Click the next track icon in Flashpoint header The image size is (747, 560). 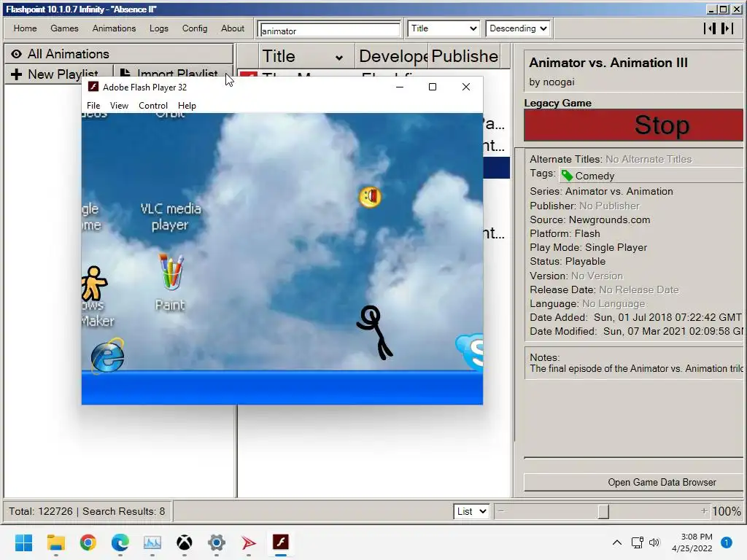[727, 28]
